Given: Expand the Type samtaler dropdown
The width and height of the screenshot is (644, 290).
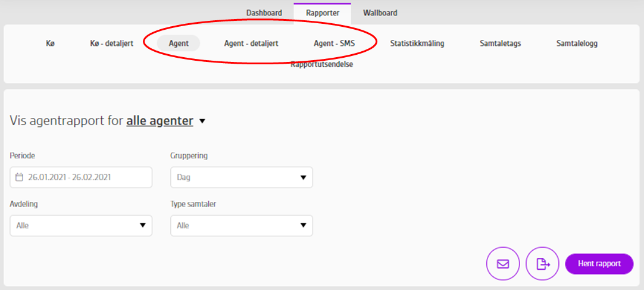Looking at the screenshot, I should (x=241, y=226).
